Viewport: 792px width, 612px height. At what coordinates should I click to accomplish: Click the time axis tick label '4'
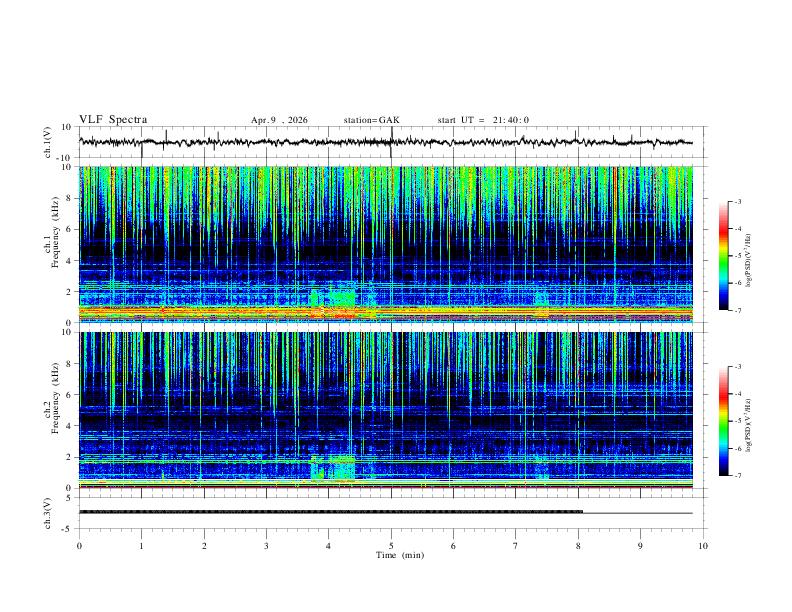(x=329, y=546)
